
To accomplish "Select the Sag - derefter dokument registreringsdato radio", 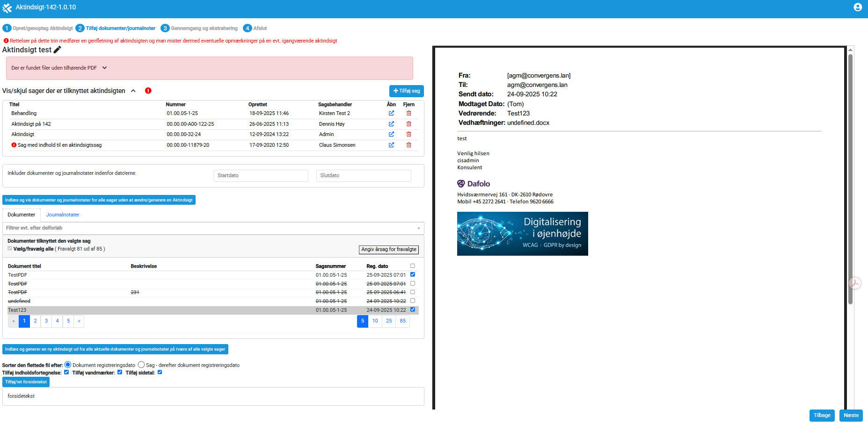I will click(141, 365).
